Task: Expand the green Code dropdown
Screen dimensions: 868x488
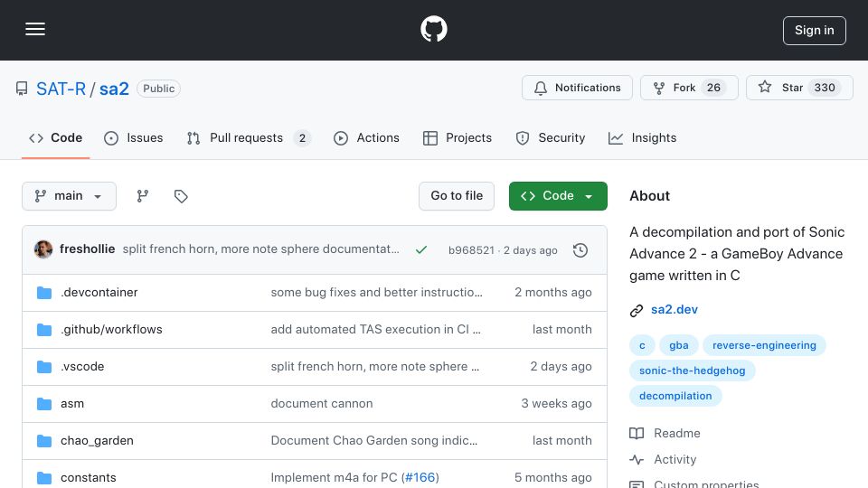Action: (558, 196)
